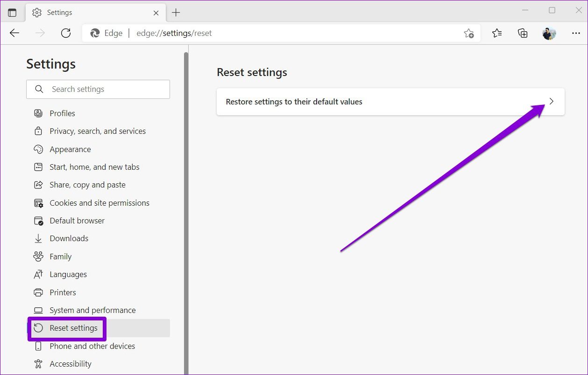Add this page to favorites star icon
Screen dimensions: 588x375
(468, 34)
